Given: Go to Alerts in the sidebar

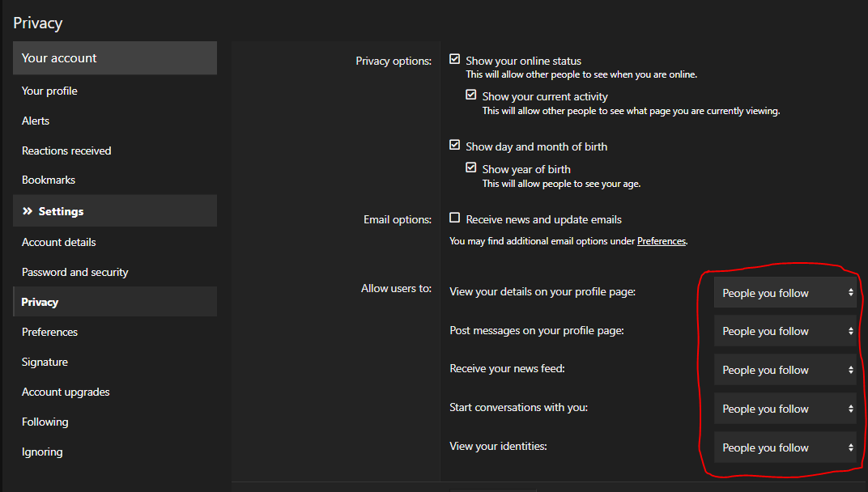Looking at the screenshot, I should click(36, 121).
